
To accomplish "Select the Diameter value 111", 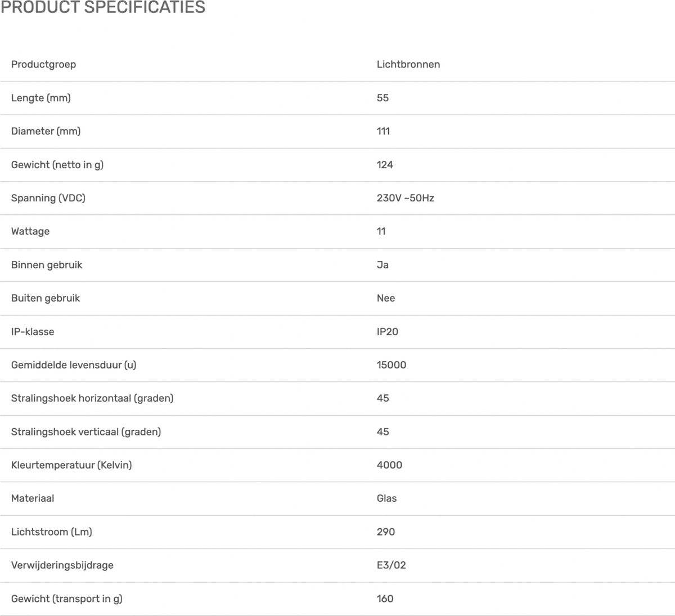I will point(383,131).
